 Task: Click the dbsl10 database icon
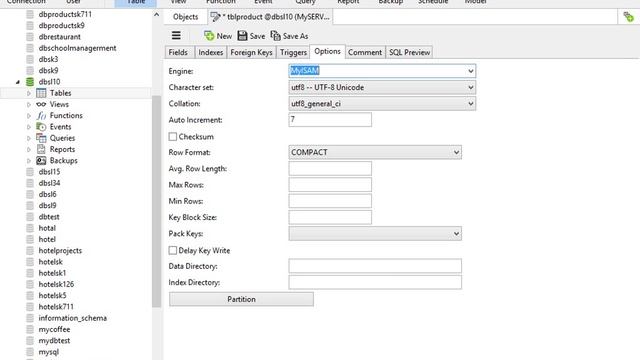(30, 82)
